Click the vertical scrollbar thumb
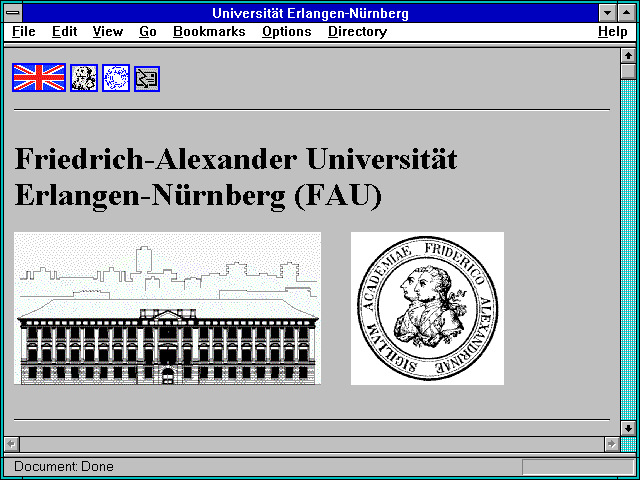Viewport: 640px width, 480px height. (628, 71)
